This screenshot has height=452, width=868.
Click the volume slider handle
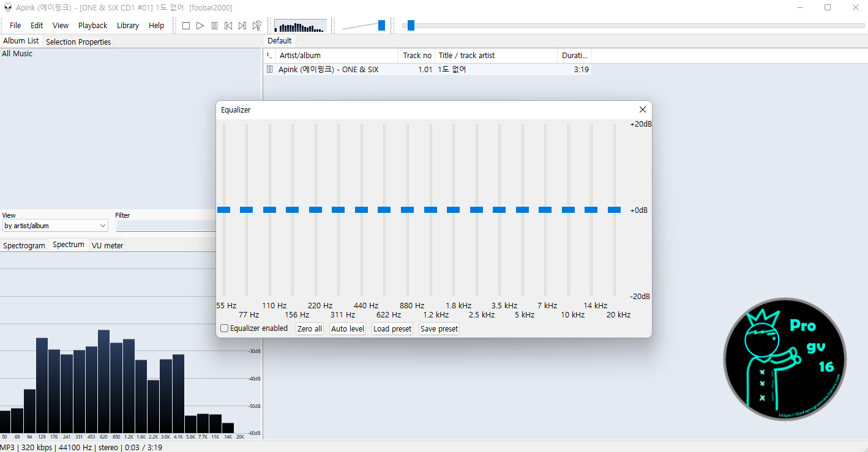tap(382, 25)
